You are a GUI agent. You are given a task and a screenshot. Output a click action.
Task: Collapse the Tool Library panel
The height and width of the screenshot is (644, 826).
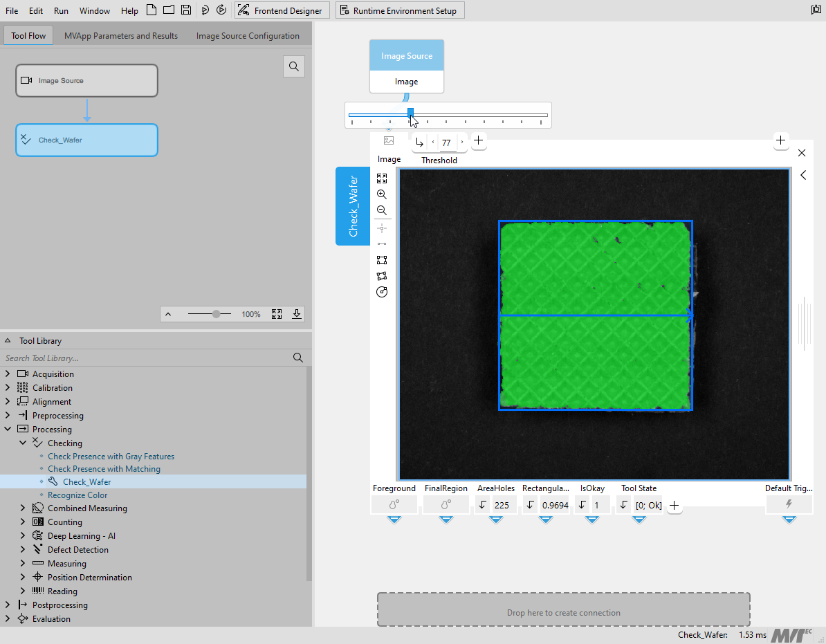tap(8, 341)
